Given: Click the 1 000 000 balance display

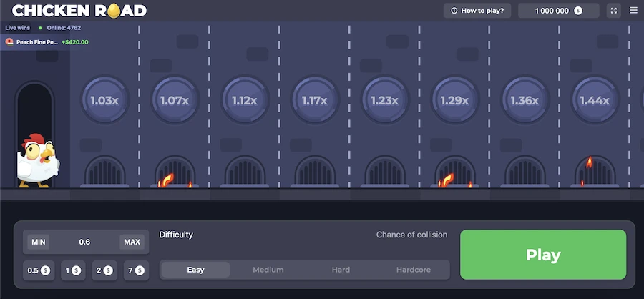Looking at the screenshot, I should pos(558,11).
